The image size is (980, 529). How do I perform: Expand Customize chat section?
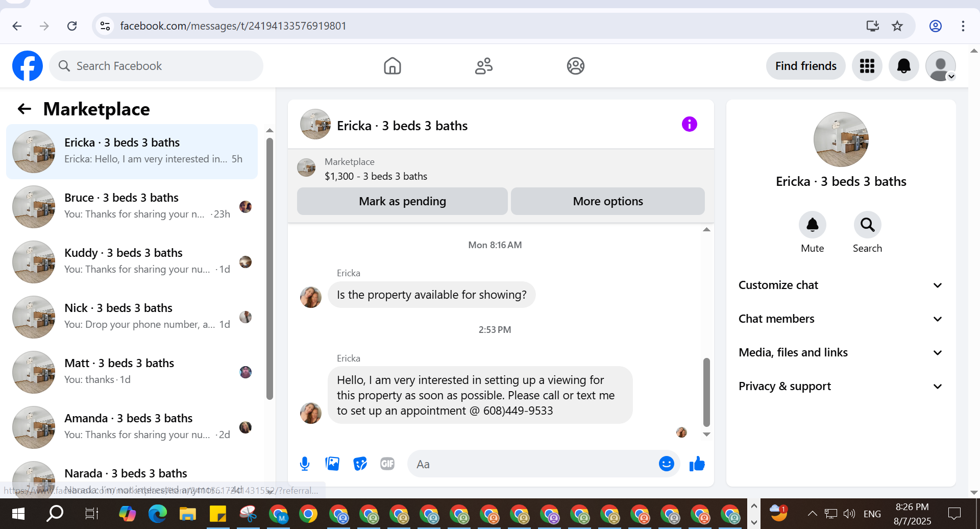841,285
